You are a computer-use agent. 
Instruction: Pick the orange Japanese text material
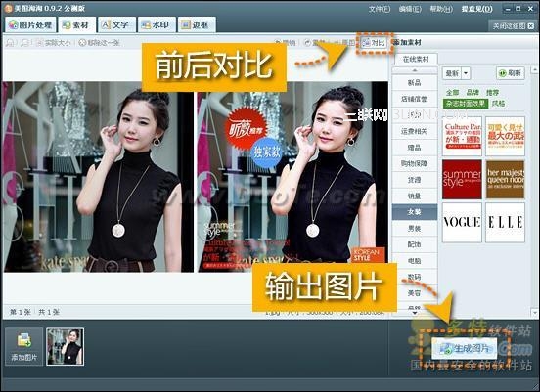(x=505, y=136)
